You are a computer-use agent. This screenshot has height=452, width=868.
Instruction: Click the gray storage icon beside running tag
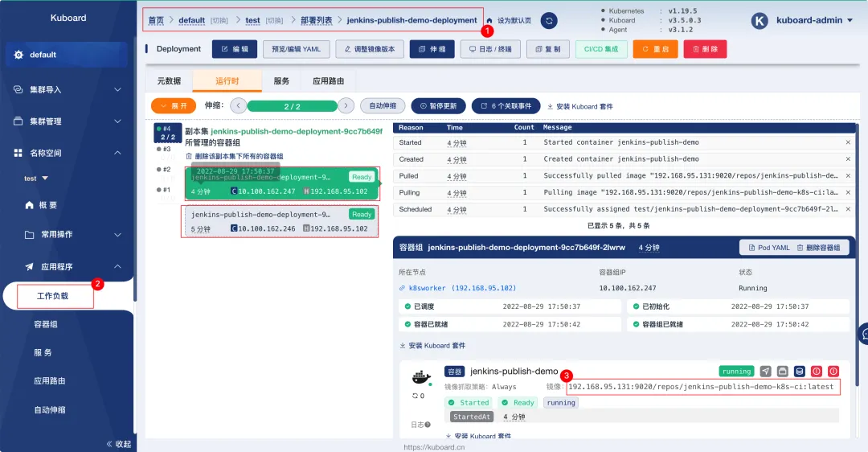(x=782, y=371)
